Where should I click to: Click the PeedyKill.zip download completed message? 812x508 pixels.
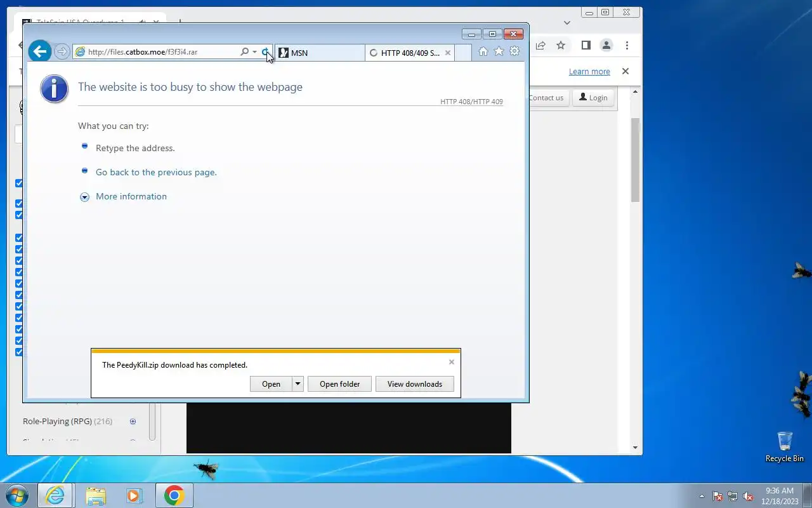(174, 365)
